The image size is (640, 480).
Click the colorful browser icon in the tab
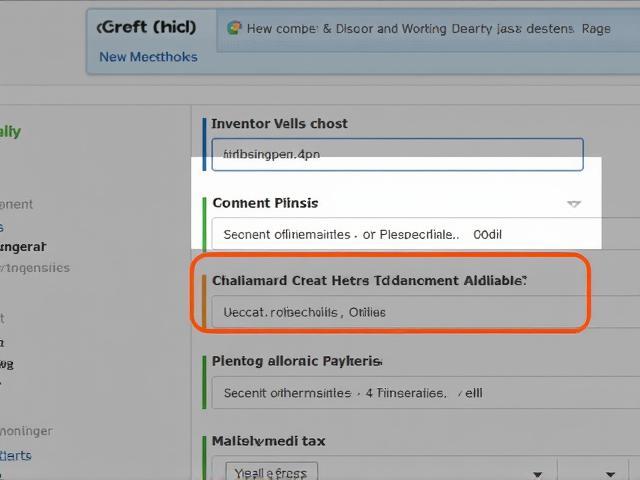(235, 28)
